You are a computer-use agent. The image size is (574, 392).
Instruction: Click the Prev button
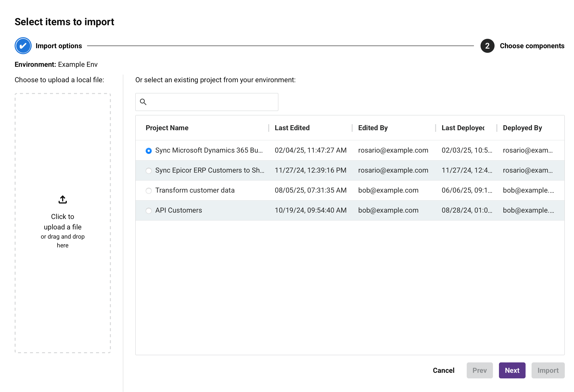[x=479, y=370]
